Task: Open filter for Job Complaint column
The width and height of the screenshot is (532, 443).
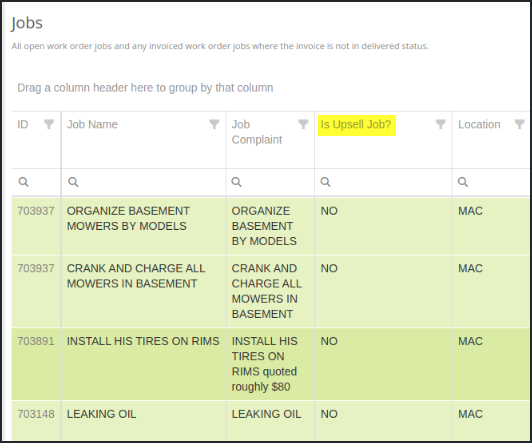Action: point(303,124)
